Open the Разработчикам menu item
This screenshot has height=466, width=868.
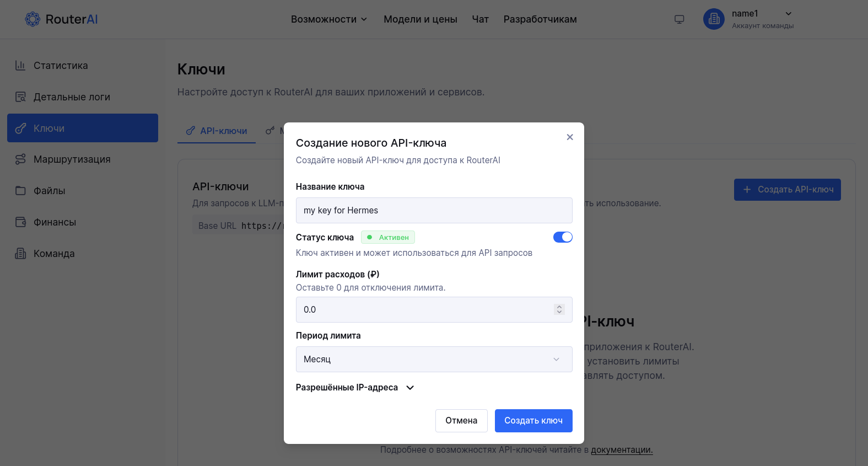click(540, 19)
